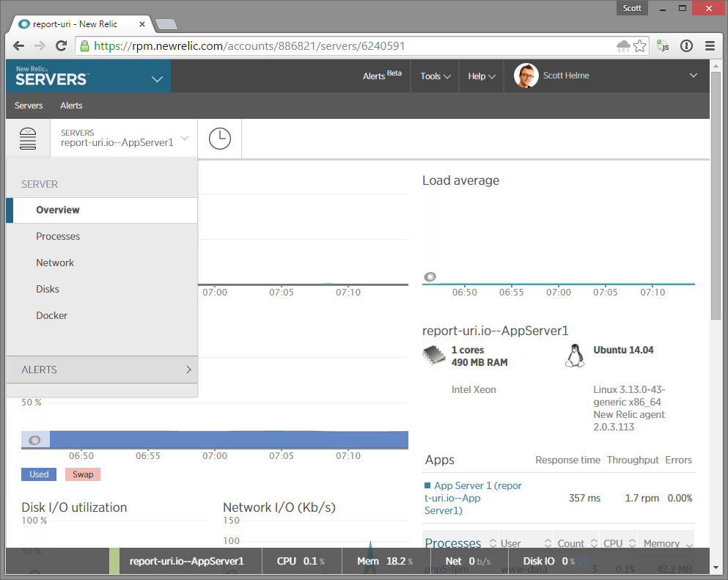Select Processes in the server menu
Image resolution: width=728 pixels, height=580 pixels.
click(58, 236)
